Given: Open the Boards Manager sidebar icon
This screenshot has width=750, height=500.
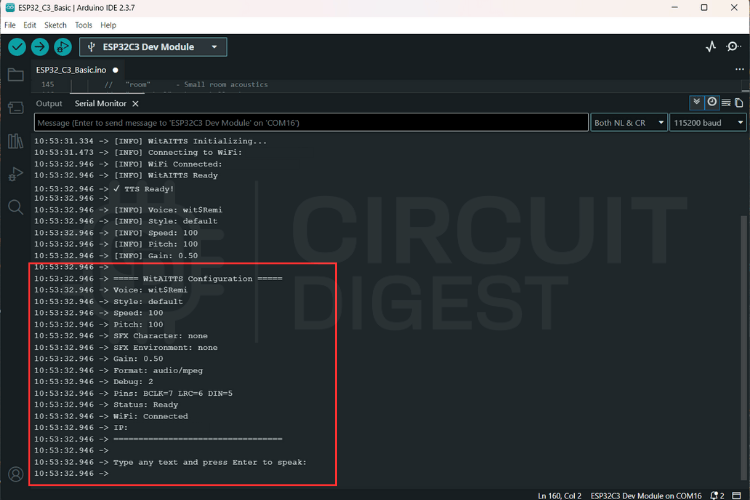Looking at the screenshot, I should pos(16,108).
